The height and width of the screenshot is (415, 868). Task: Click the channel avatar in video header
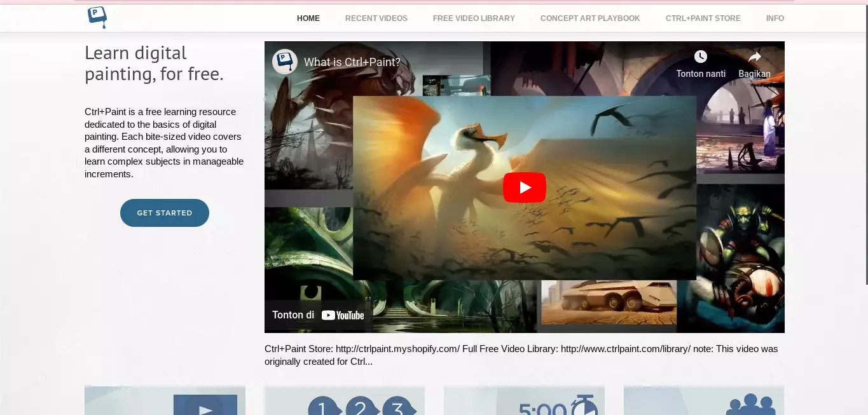click(285, 62)
